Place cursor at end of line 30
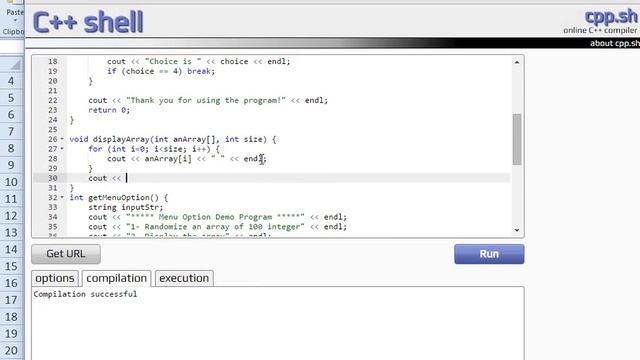The width and height of the screenshot is (640, 360). coord(127,178)
